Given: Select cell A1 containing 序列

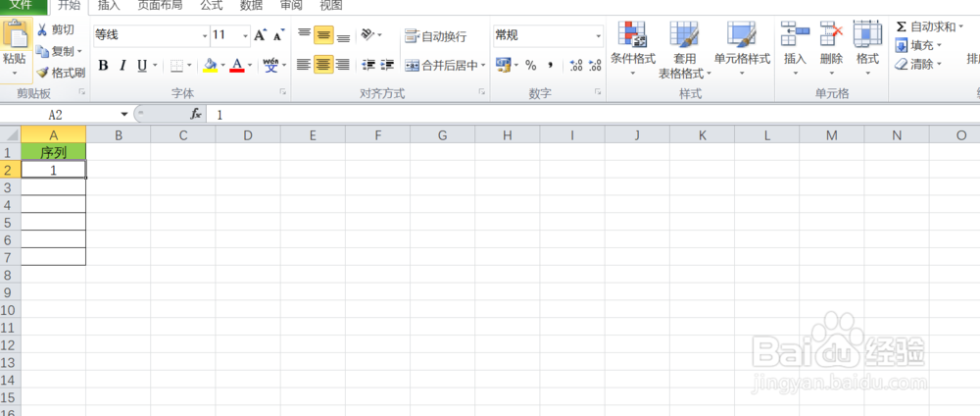Looking at the screenshot, I should [54, 152].
